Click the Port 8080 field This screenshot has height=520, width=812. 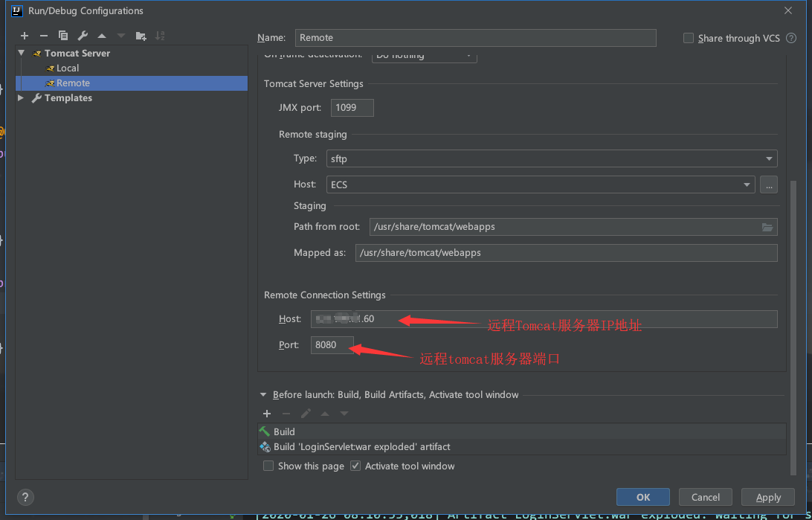332,345
